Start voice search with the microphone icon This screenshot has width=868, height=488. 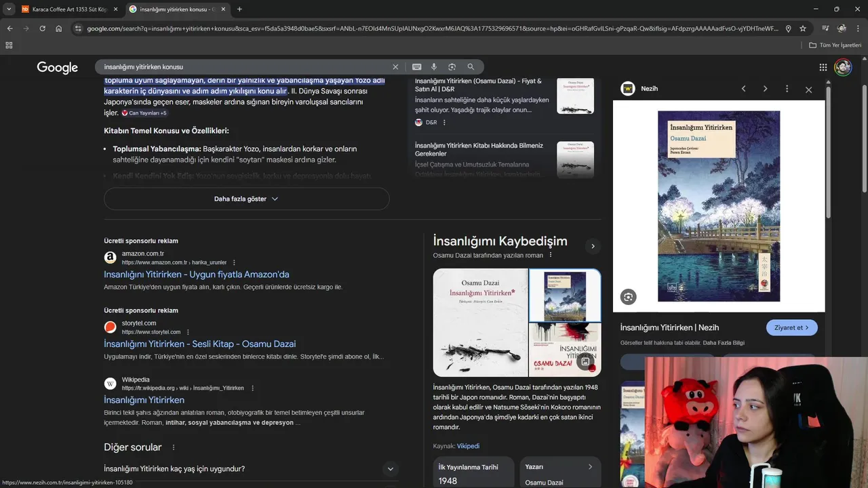[434, 66]
